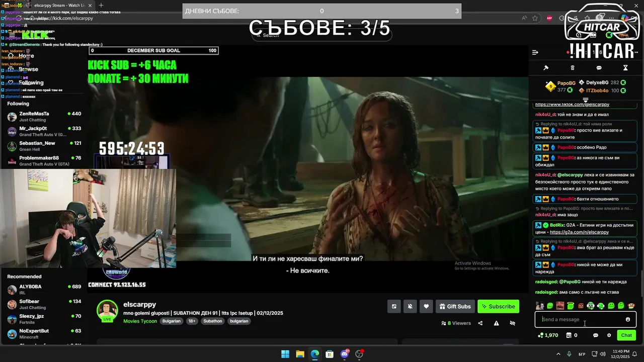This screenshot has width=644, height=362.
Task: Expand the gift leaderboard handle
Action: pos(586,100)
